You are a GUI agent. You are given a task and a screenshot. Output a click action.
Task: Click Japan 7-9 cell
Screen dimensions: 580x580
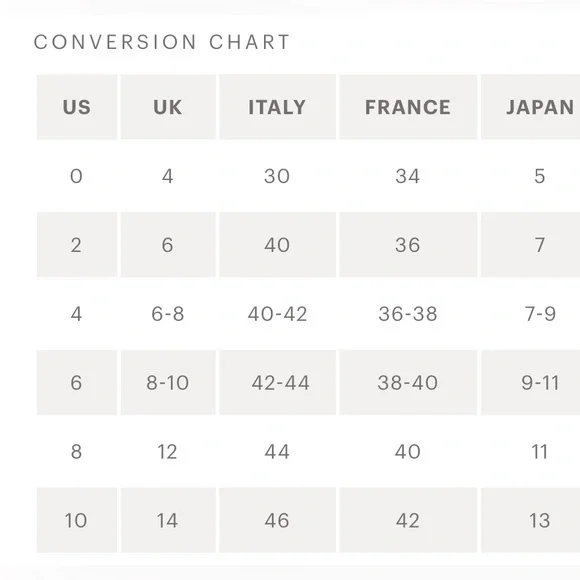coord(531,314)
